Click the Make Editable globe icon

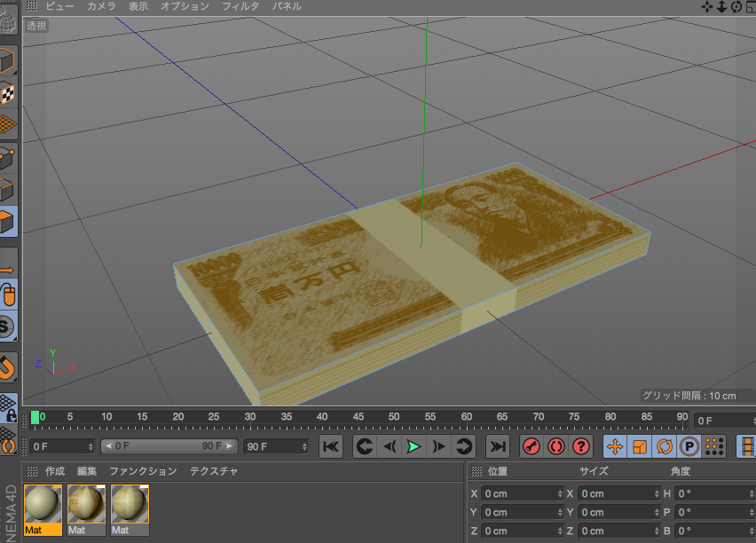coord(8,21)
